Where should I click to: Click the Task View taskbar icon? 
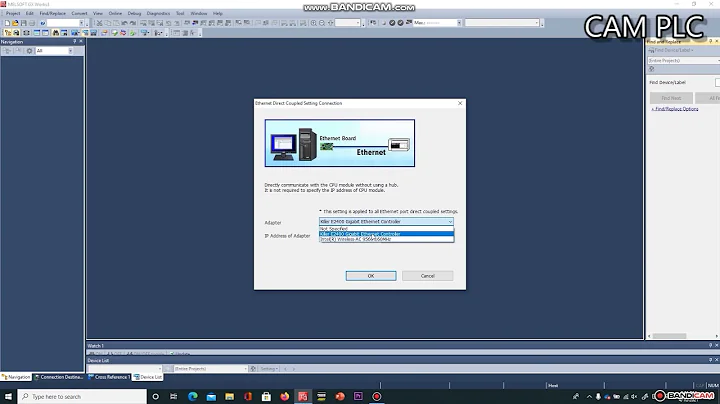tap(174, 396)
